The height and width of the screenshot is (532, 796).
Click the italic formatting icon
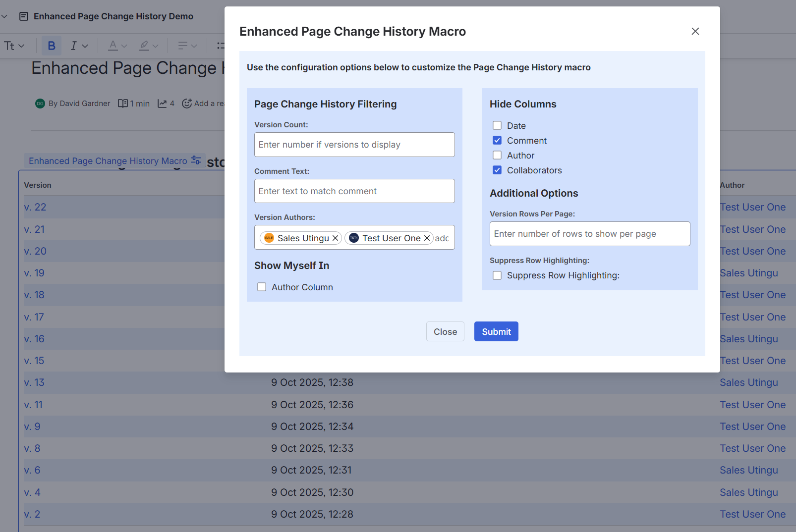73,46
